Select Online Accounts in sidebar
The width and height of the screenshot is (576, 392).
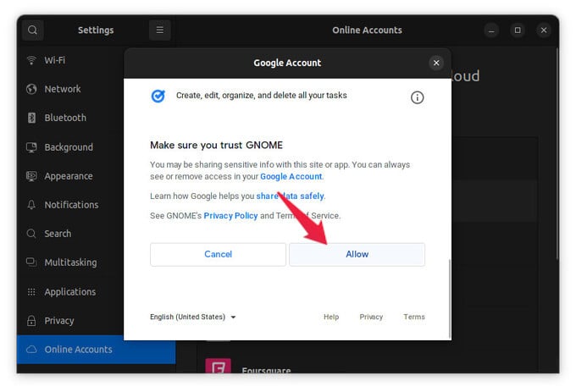coord(96,350)
